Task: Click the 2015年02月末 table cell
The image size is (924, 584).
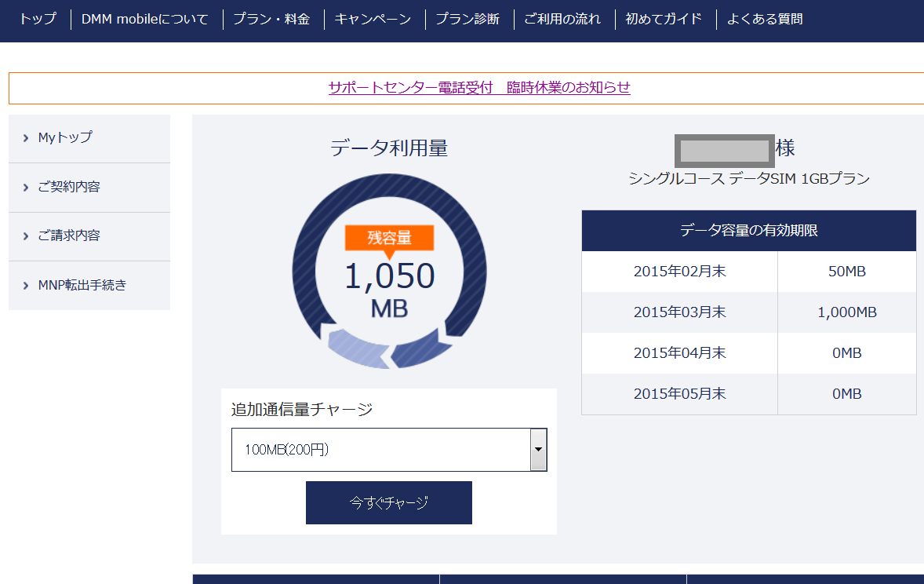Action: 680,272
